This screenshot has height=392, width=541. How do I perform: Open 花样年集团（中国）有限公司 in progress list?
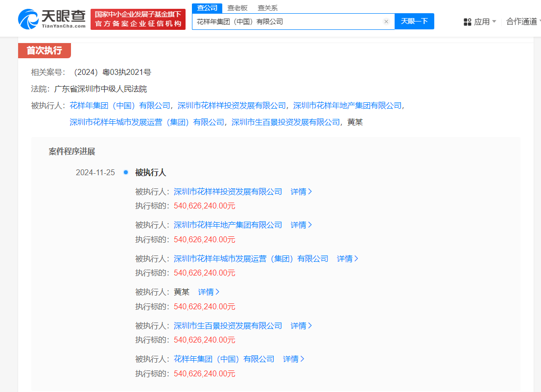coord(224,359)
